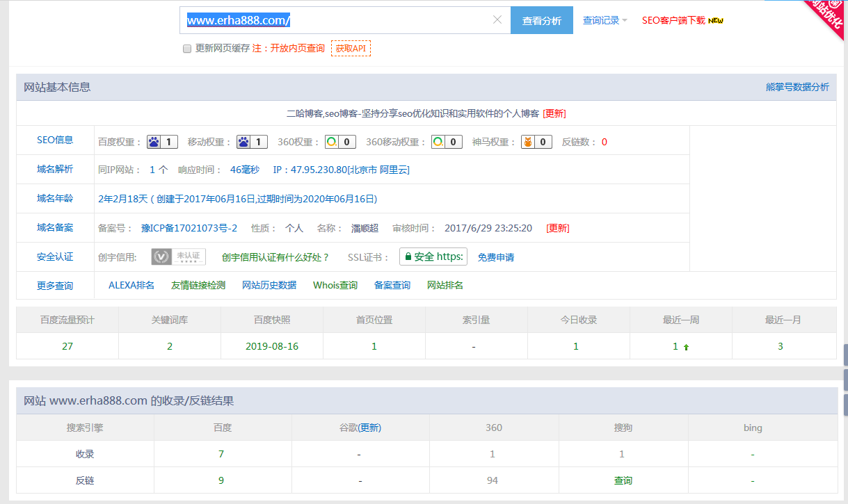Click the 反链数 value 0
Image resolution: width=848 pixels, height=504 pixels.
click(605, 142)
